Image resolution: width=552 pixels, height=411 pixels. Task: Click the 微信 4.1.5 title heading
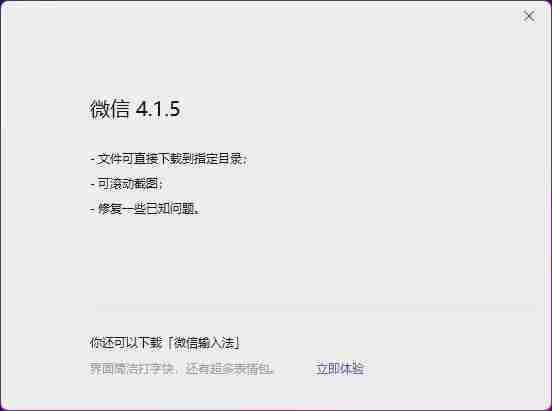click(x=135, y=108)
